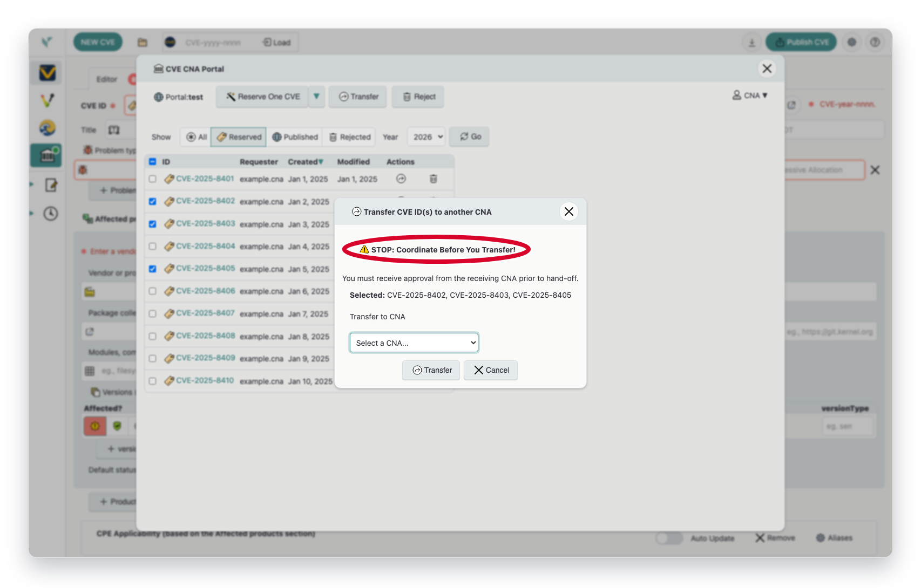Toggle the Auto Update switch
Viewport: 921px width, 588px height.
669,538
